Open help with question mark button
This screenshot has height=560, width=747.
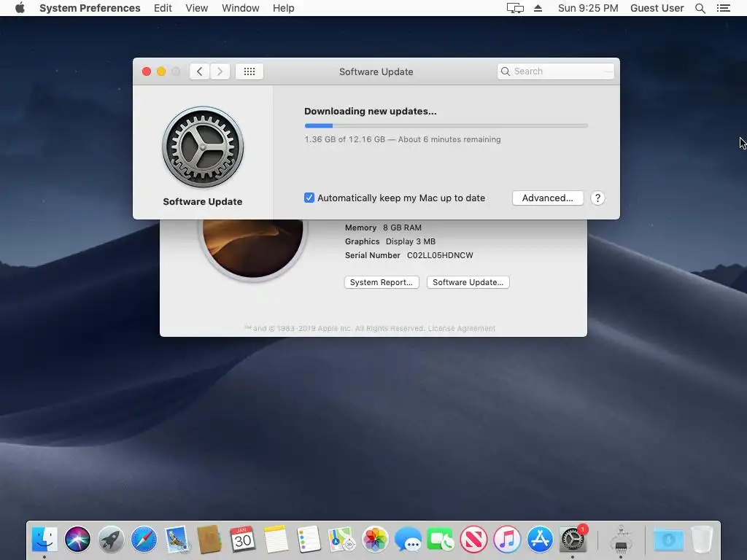597,198
